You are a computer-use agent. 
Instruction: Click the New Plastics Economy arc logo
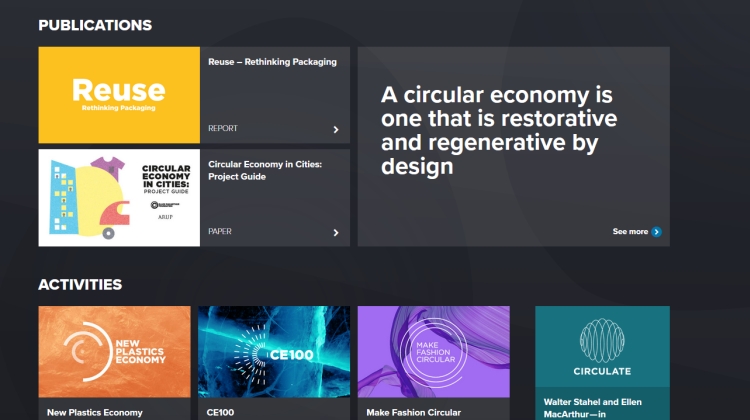pos(87,352)
